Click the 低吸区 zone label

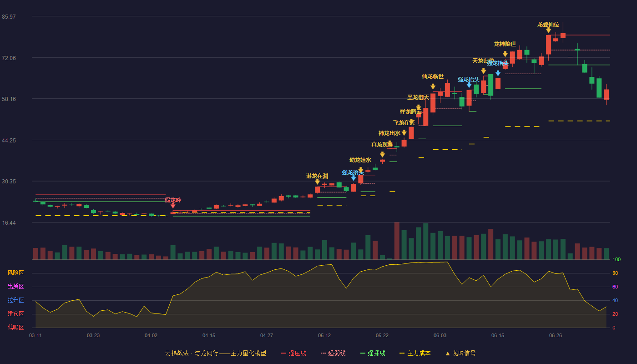click(x=16, y=327)
